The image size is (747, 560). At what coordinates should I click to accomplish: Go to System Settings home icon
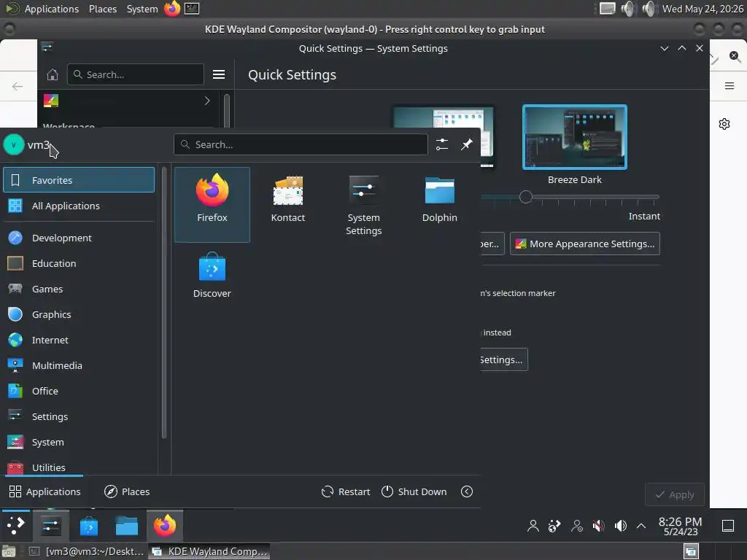[53, 75]
